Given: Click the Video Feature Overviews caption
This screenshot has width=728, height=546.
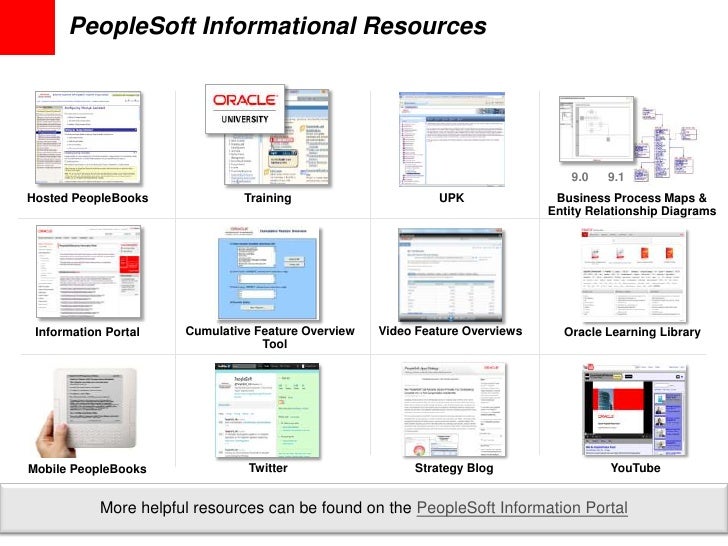Looking at the screenshot, I should pyautogui.click(x=450, y=331).
